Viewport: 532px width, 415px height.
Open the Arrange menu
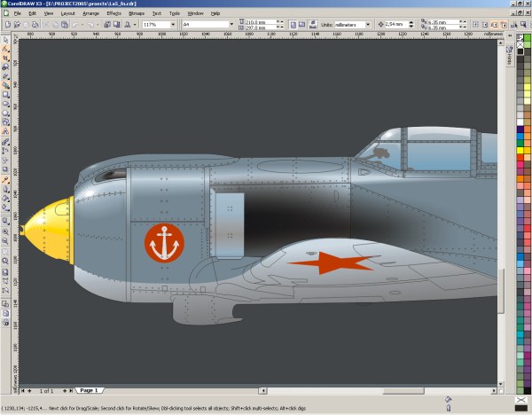coord(91,13)
